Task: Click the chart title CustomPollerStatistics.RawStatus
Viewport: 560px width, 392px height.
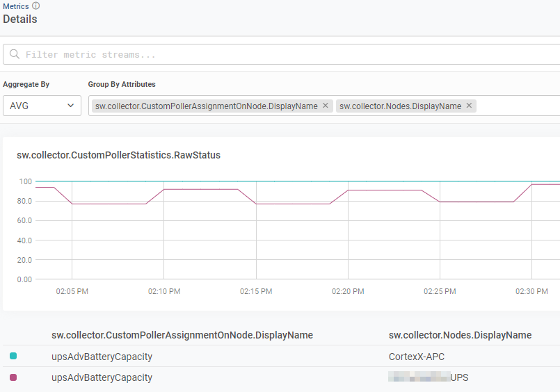Action: (118, 155)
